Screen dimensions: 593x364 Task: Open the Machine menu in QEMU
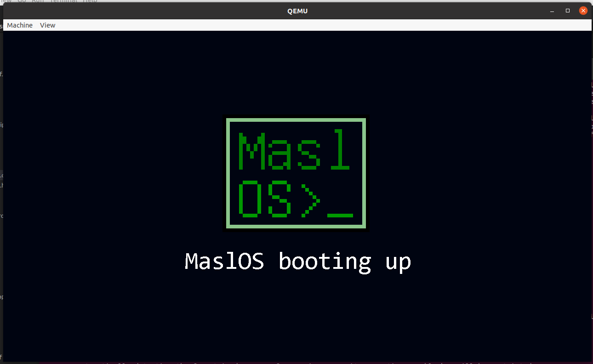[20, 25]
